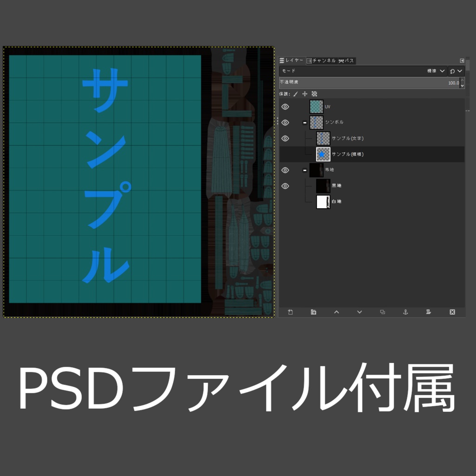Create a new layer group
The width and height of the screenshot is (476, 476).
tap(313, 312)
